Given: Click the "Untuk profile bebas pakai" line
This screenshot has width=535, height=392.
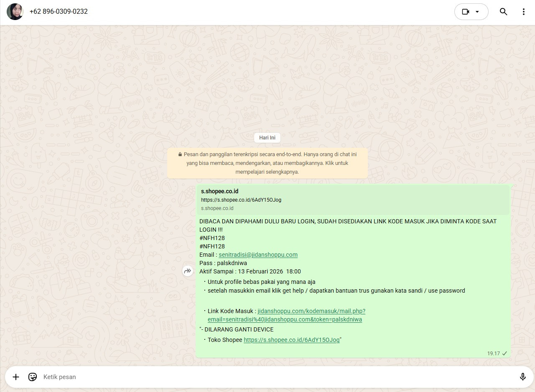Looking at the screenshot, I should coord(262,282).
